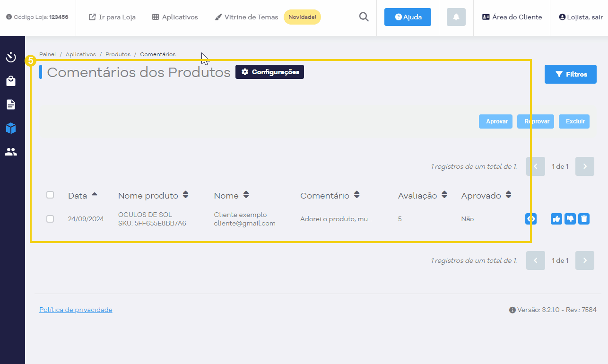Click the Reprovar bulk button
The width and height of the screenshot is (608, 364).
click(536, 121)
